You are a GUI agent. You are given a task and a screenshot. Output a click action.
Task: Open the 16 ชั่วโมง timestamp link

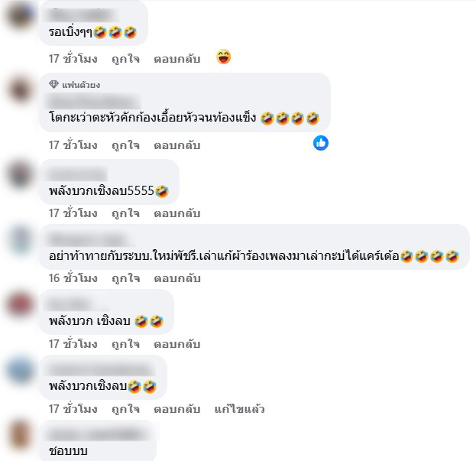(x=73, y=278)
